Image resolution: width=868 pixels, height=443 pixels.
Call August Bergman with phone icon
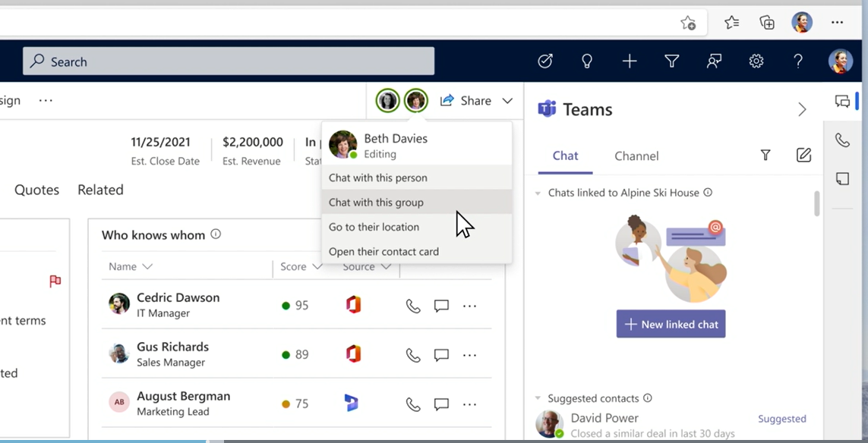pos(413,404)
